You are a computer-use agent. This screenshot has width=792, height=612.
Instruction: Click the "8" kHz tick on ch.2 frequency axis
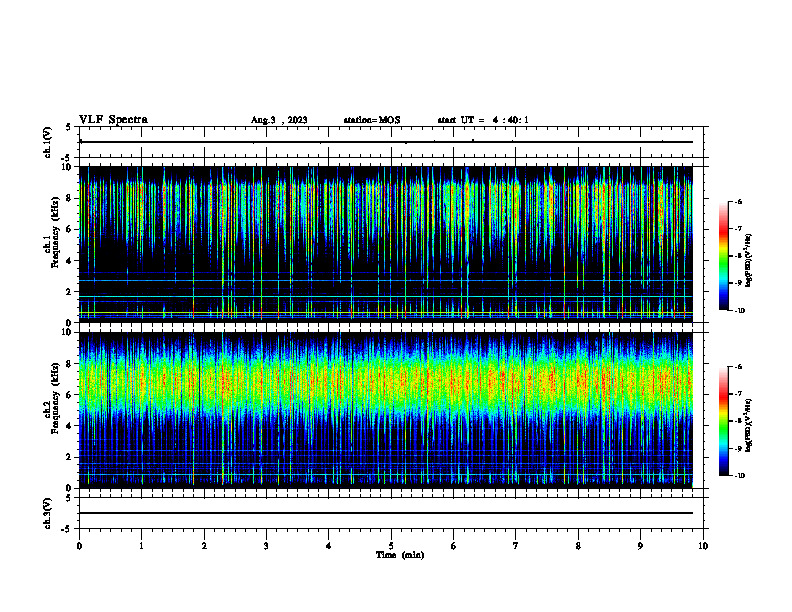(68, 364)
